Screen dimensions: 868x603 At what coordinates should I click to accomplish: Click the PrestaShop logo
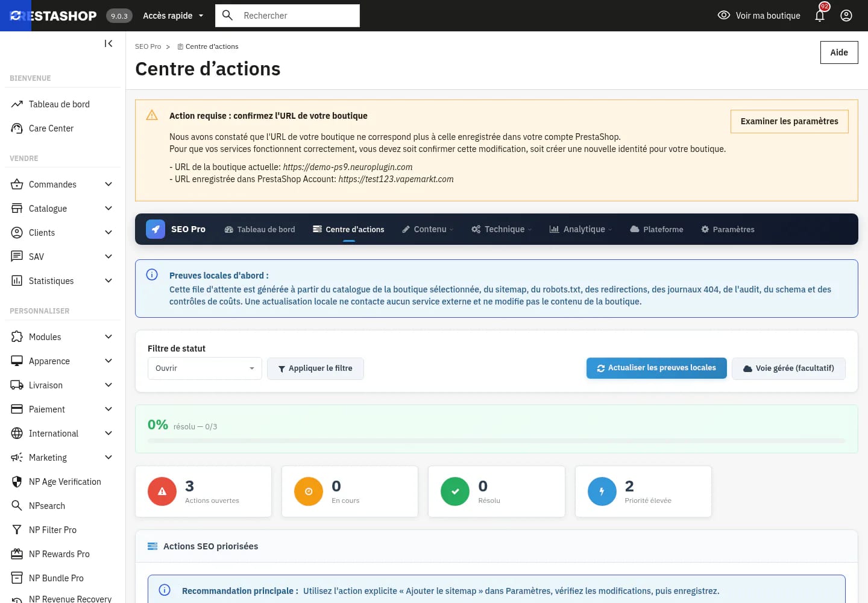coord(53,16)
